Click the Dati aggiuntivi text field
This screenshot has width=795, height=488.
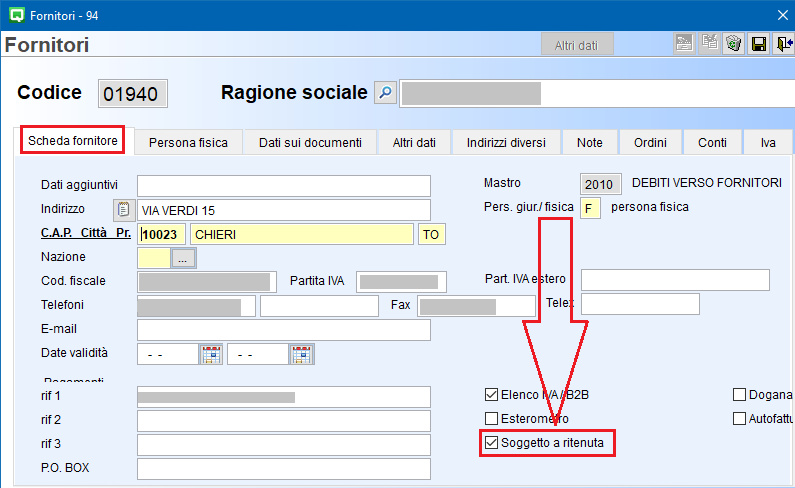pos(283,186)
